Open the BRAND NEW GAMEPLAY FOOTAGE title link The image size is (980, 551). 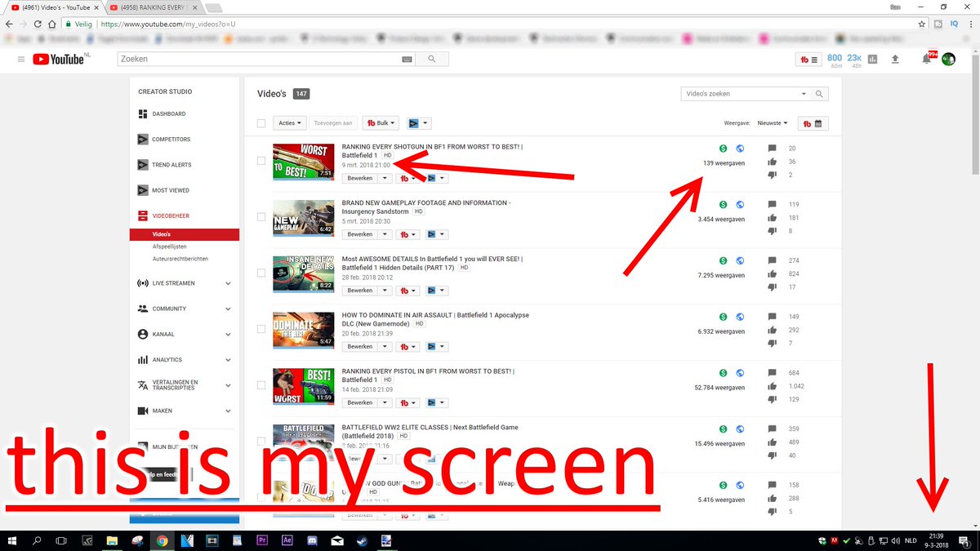click(x=426, y=207)
